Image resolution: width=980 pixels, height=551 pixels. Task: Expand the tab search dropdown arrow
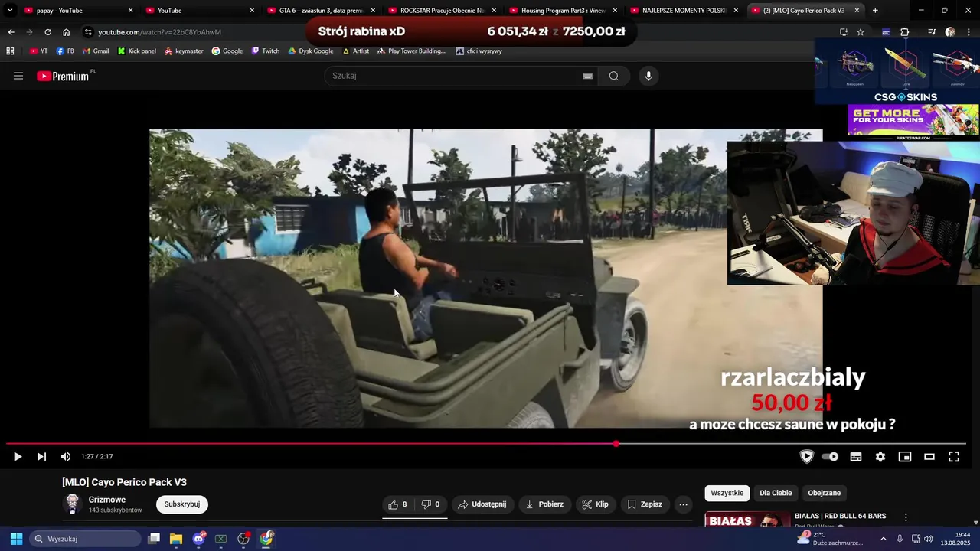(x=9, y=11)
